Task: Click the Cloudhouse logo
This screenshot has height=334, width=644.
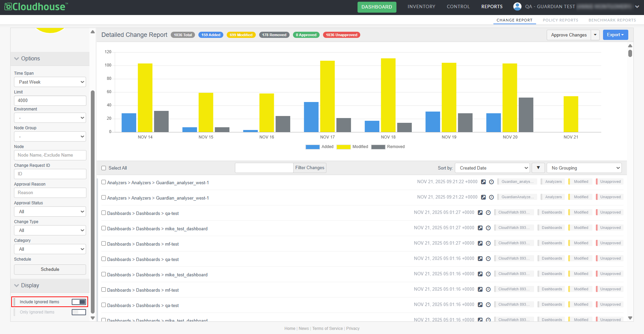Action: coord(36,6)
